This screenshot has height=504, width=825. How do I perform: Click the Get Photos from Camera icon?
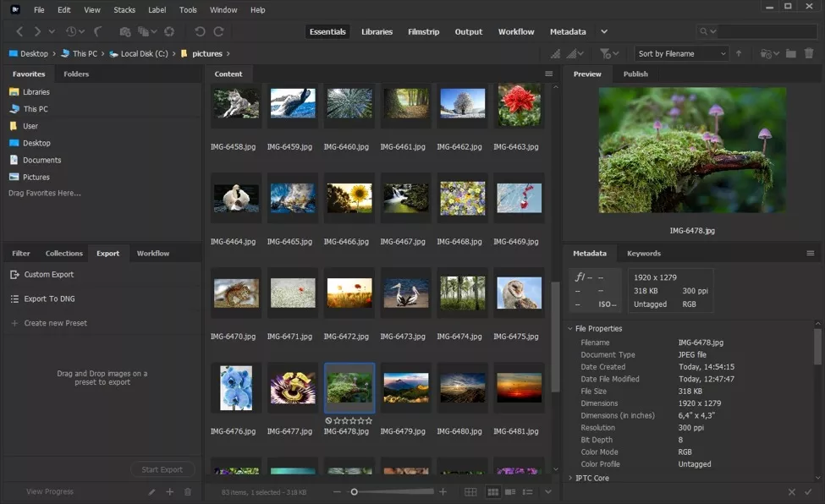tap(125, 31)
